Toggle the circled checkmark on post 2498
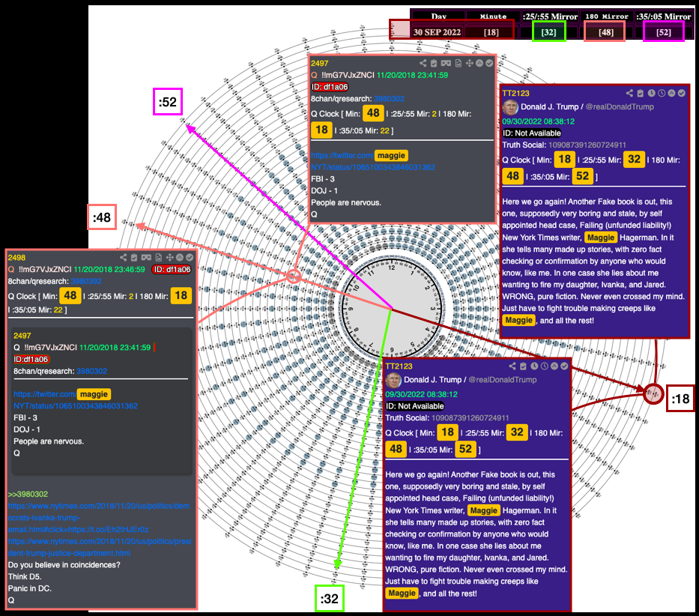The image size is (699, 616). click(190, 257)
